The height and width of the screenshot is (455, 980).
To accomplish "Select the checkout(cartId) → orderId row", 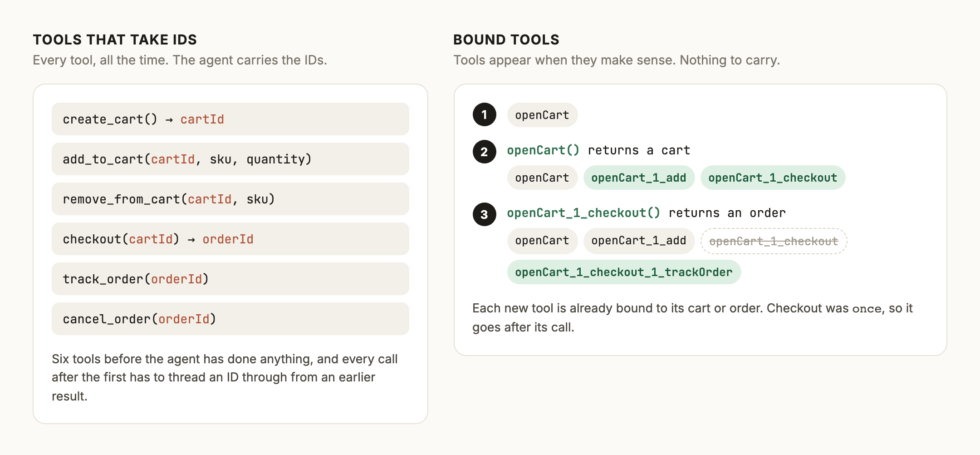I will pyautogui.click(x=230, y=239).
